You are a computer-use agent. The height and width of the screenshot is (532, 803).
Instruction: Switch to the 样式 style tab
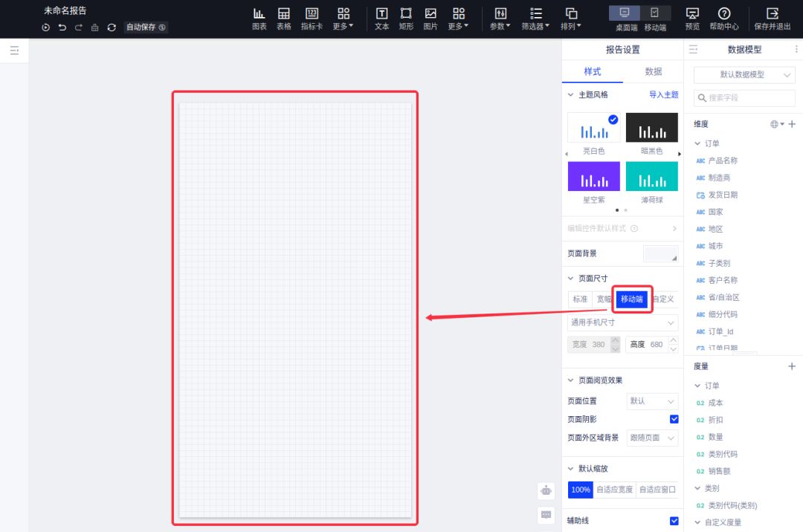coord(593,71)
